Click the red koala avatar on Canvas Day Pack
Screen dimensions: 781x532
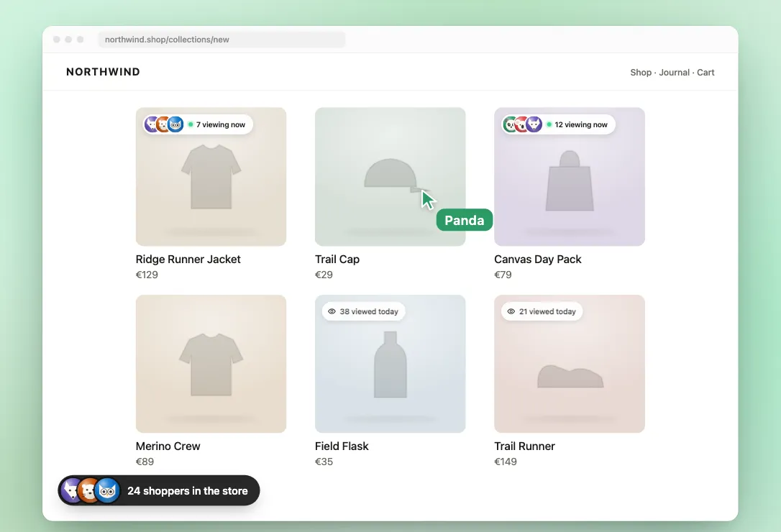[x=521, y=124]
